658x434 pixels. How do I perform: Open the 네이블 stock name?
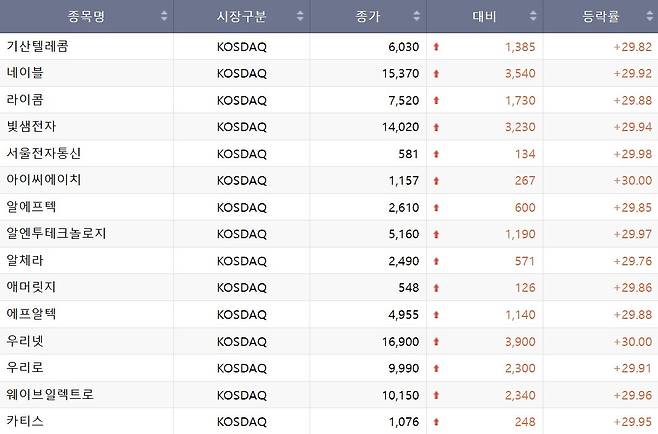pyautogui.click(x=25, y=73)
